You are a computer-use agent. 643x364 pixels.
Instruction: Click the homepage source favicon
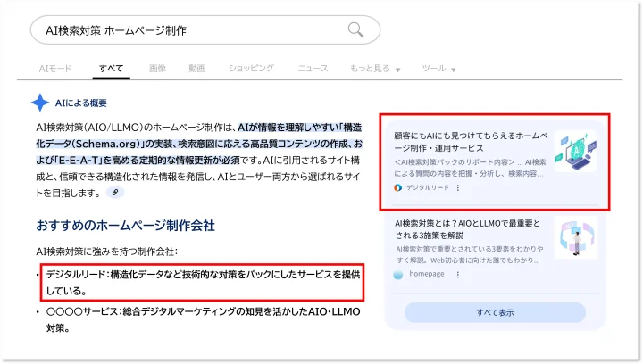click(x=397, y=274)
